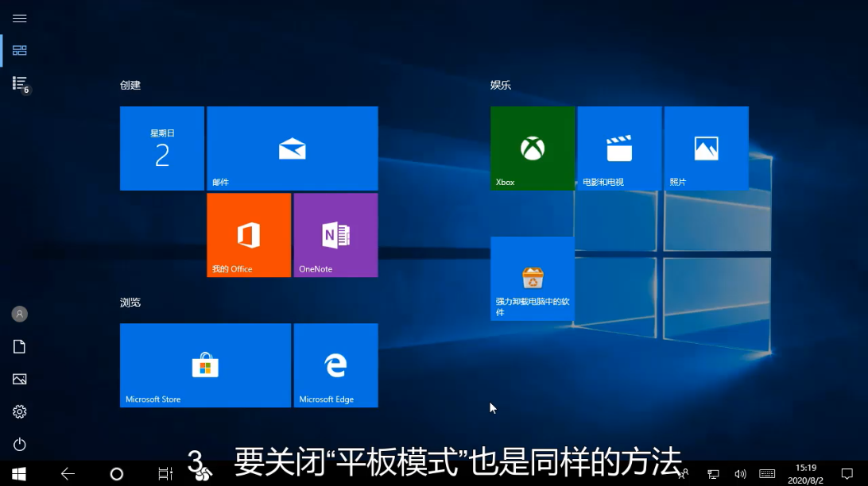Click the Windows Start button

click(x=19, y=474)
